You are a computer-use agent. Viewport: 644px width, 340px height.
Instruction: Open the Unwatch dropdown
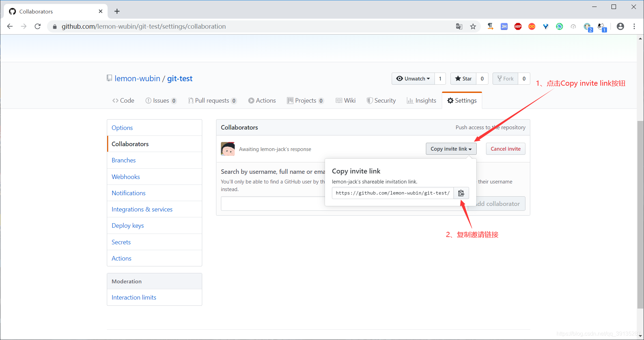click(413, 79)
